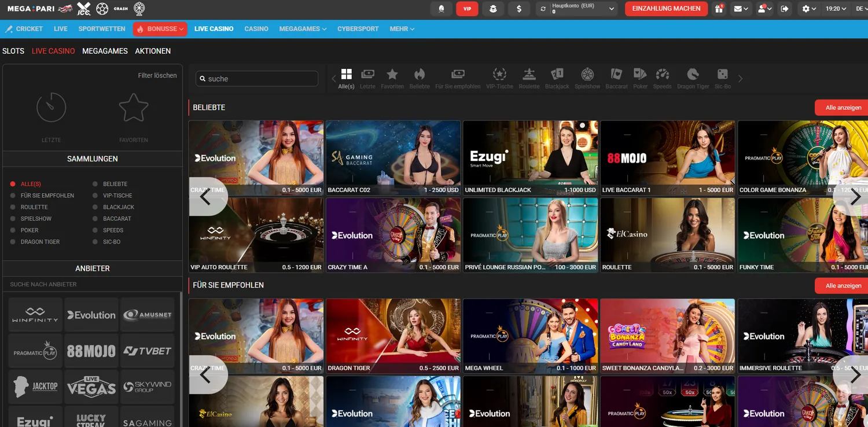Screen dimensions: 868x427
Task: Click Alle anzeigen for BELIEBTE section
Action: [843, 108]
